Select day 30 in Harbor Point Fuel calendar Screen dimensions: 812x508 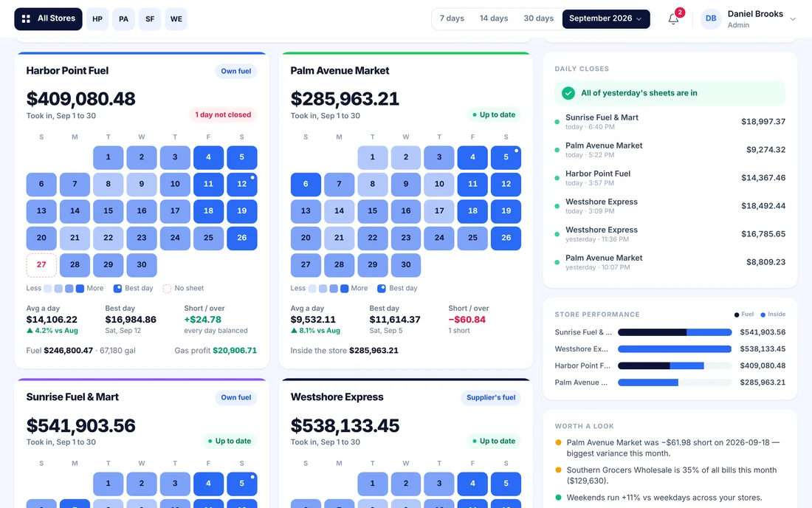click(x=142, y=264)
